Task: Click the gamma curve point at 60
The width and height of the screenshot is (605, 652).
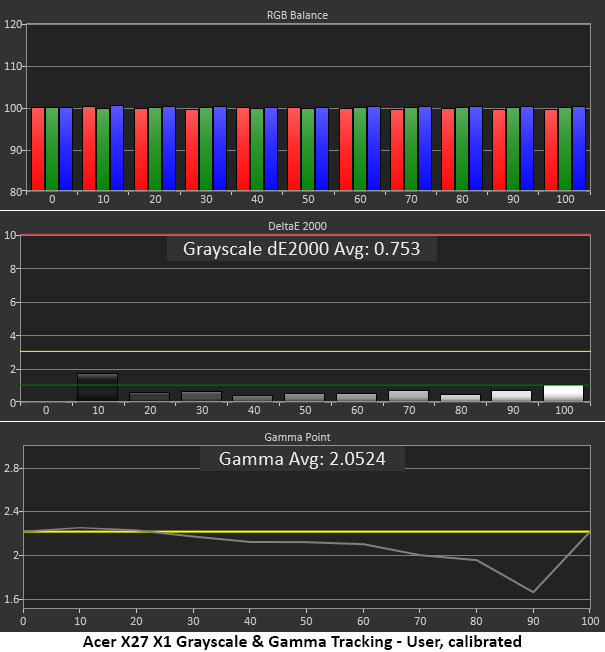Action: point(363,544)
